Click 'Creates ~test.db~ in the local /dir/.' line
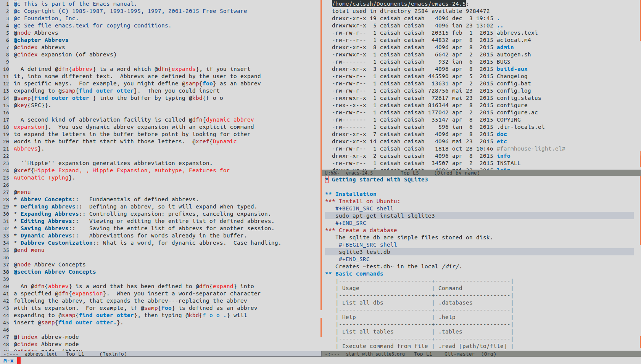This screenshot has height=364, width=641. point(399,266)
